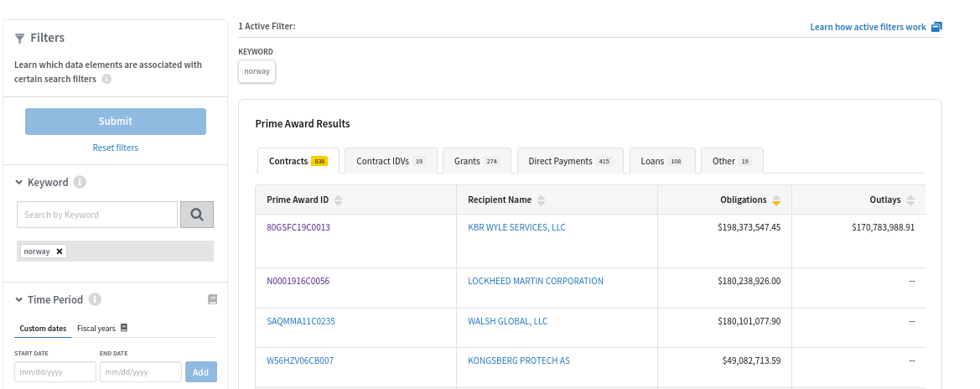Click the norway active filter tag

(257, 71)
